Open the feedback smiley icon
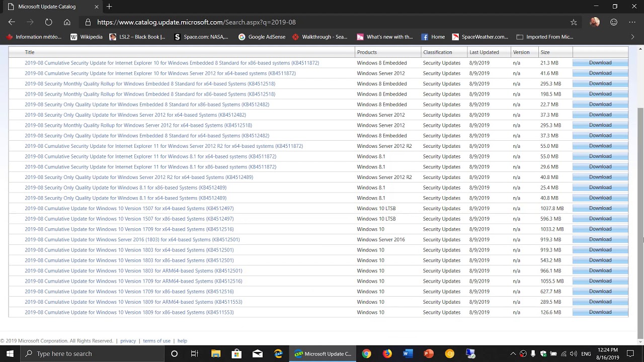 613,22
